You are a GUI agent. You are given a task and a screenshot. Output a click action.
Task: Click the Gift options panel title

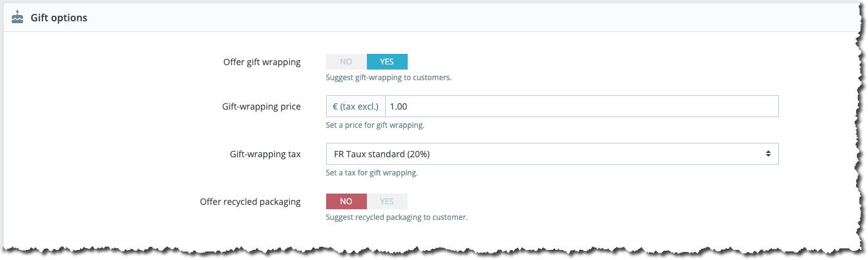click(59, 18)
